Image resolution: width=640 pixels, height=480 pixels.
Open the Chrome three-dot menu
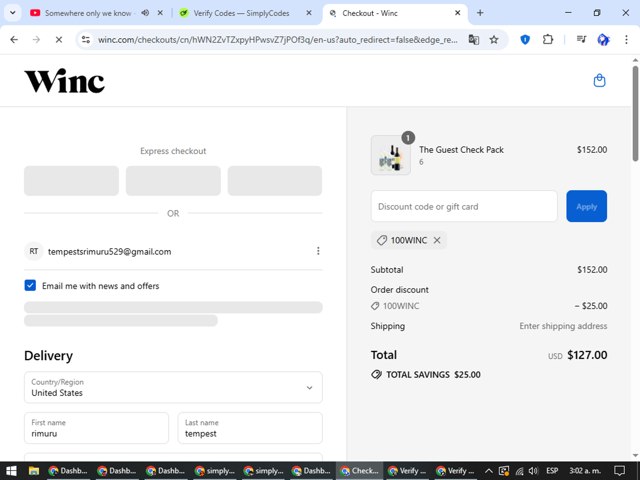pos(626,40)
